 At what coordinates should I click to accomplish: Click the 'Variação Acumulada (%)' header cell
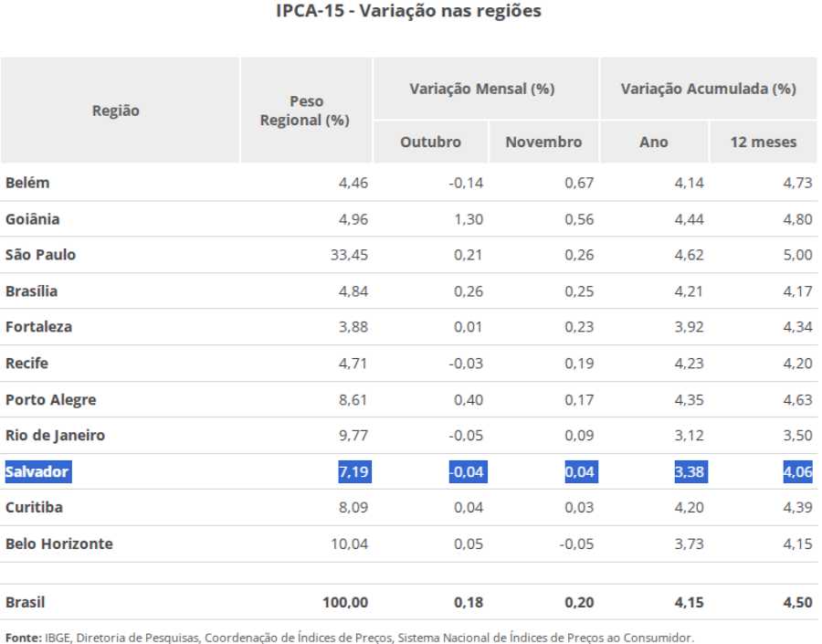tap(708, 89)
